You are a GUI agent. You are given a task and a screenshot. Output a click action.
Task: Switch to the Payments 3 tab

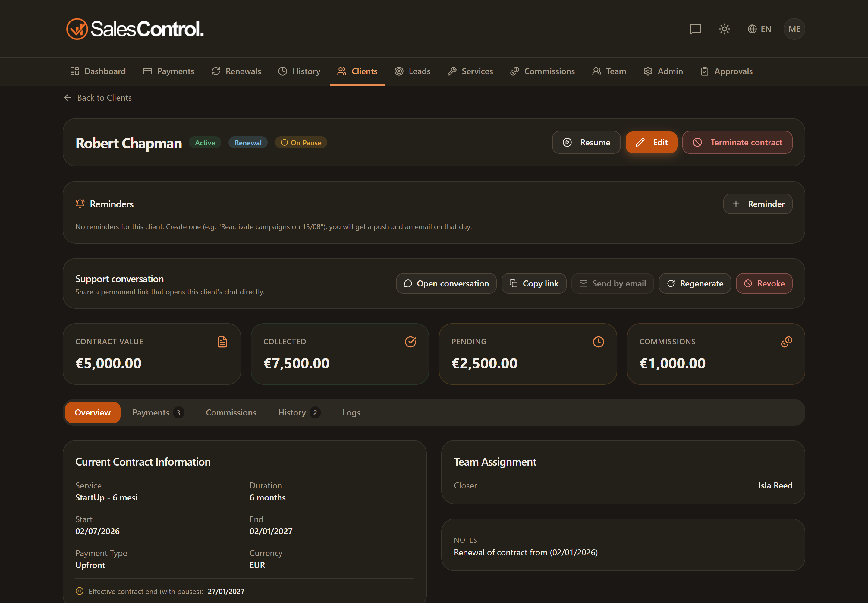[158, 412]
